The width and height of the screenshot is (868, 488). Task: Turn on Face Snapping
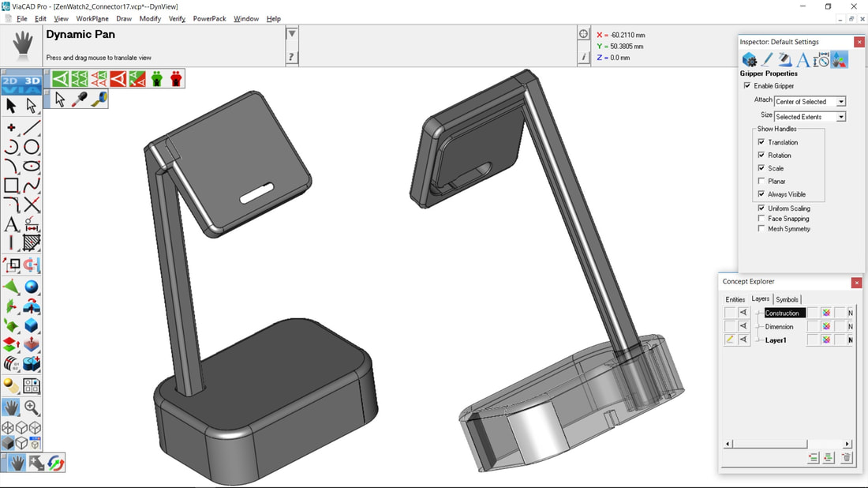pos(761,219)
